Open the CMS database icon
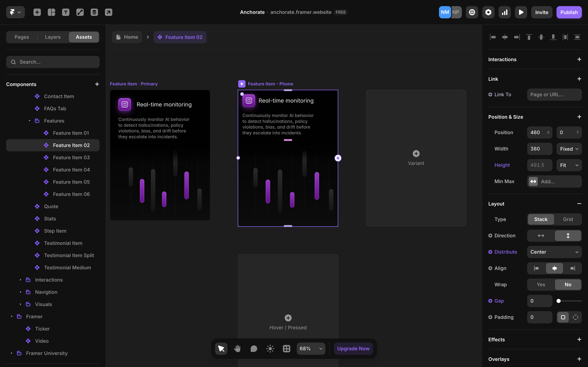 click(x=94, y=12)
